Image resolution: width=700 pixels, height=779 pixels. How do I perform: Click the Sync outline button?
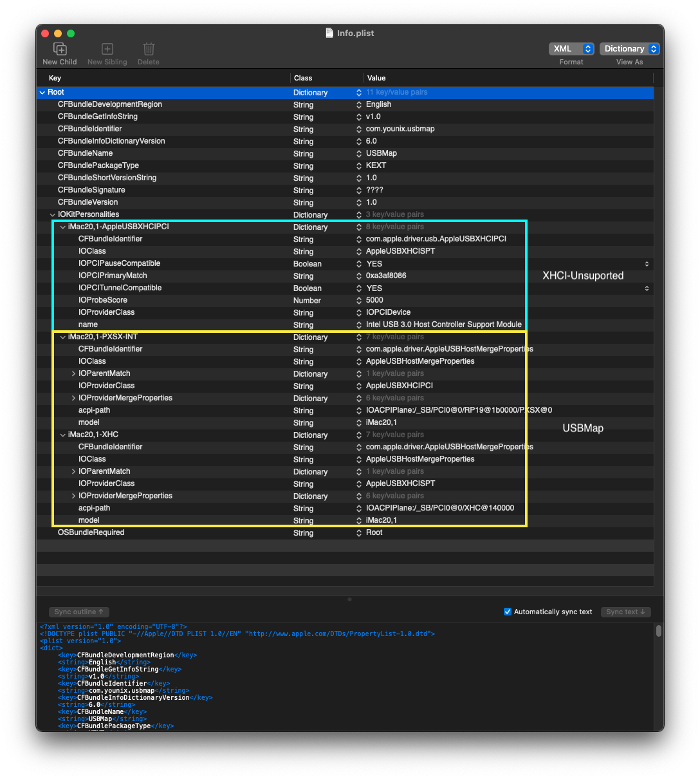78,612
